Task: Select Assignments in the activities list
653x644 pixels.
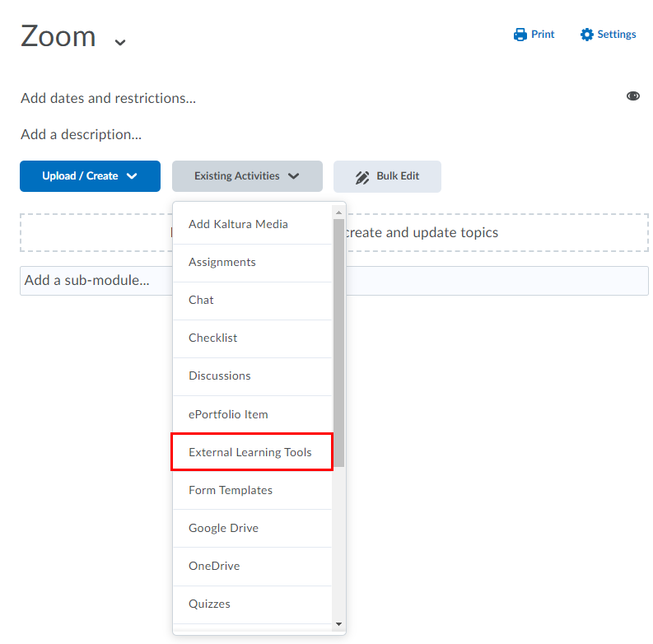Action: point(222,262)
